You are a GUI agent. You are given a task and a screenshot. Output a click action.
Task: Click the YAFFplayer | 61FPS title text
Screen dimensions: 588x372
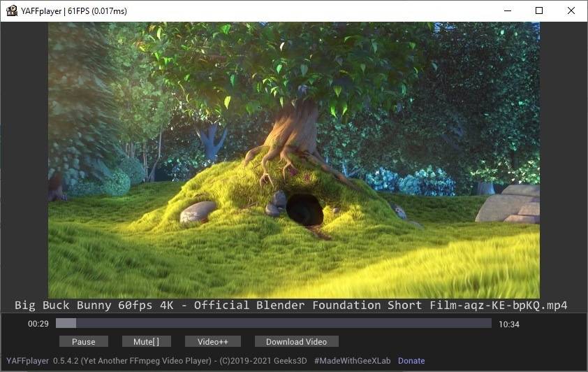pyautogui.click(x=74, y=11)
